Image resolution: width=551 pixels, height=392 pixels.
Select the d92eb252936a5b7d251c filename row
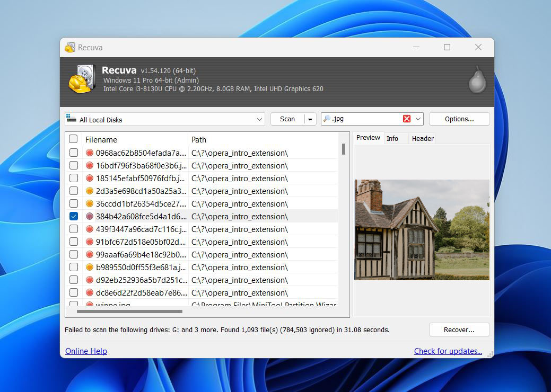pyautogui.click(x=141, y=280)
